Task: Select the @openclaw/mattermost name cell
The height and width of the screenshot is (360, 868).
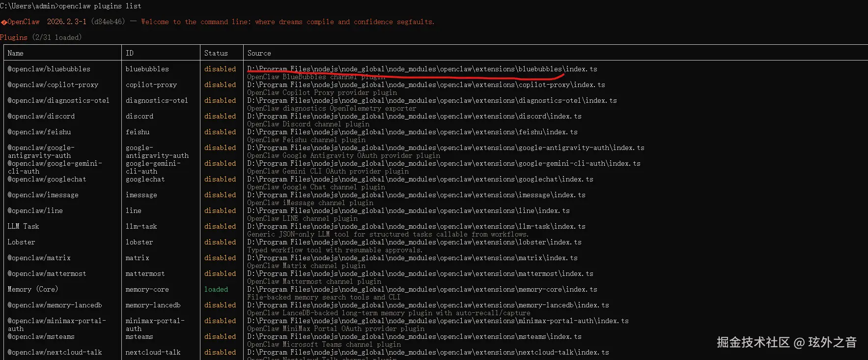Action: (47, 273)
